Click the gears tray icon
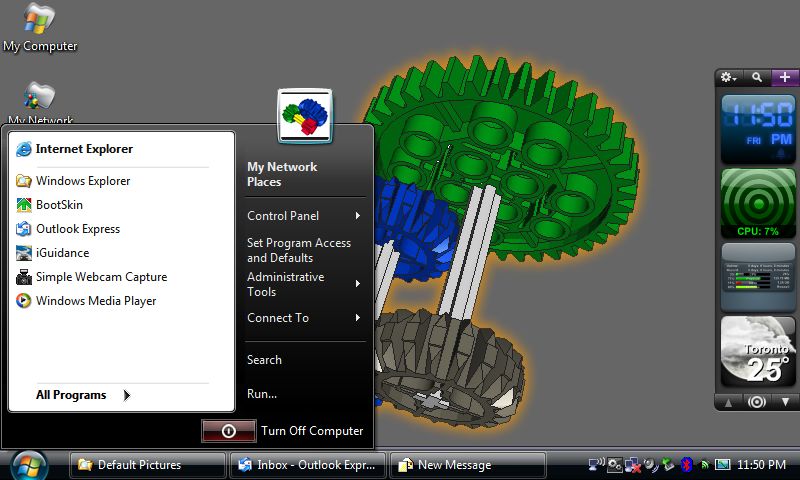 [x=615, y=465]
